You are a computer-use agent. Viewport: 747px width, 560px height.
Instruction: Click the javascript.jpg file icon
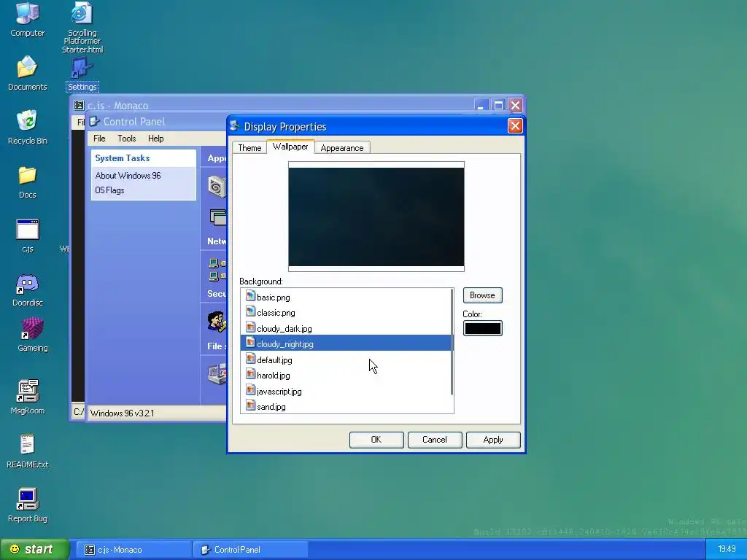(251, 391)
